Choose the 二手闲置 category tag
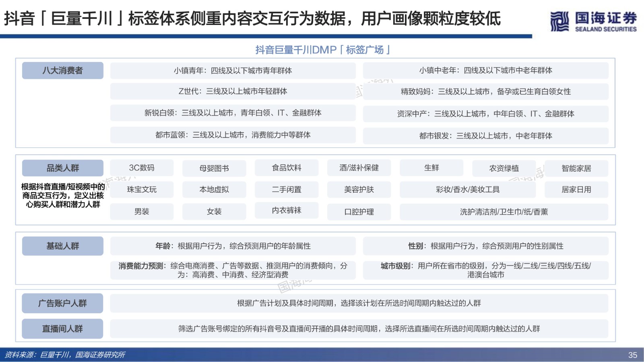644x362 pixels. (287, 190)
